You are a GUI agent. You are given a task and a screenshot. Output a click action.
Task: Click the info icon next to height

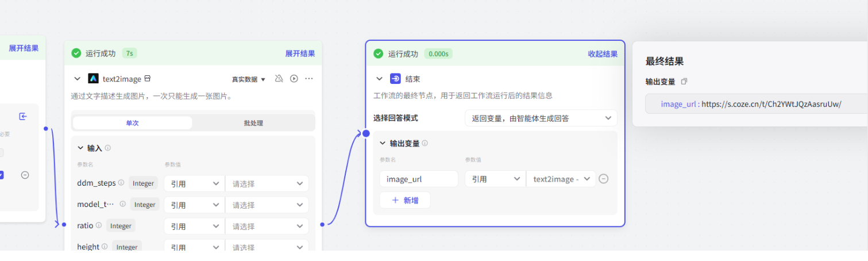[x=105, y=247]
